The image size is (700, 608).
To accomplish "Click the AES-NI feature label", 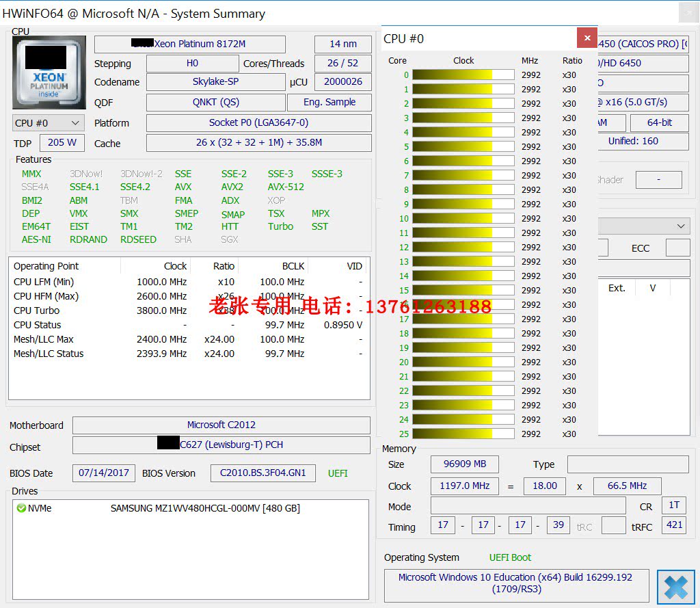I will 37,239.
